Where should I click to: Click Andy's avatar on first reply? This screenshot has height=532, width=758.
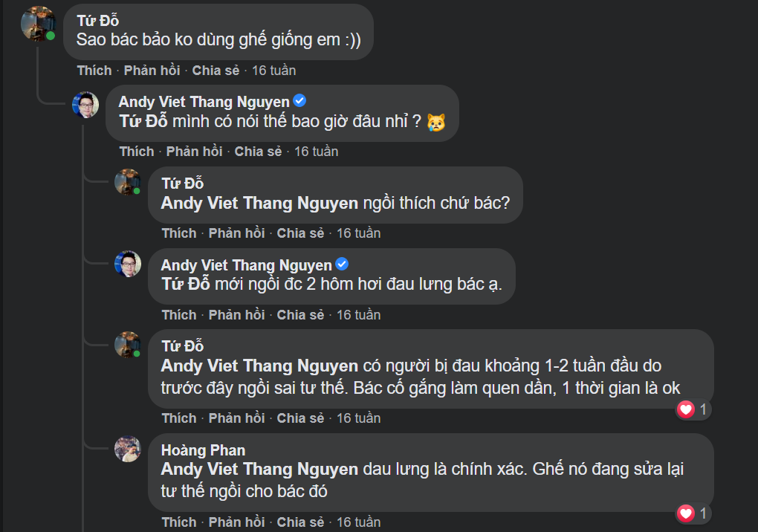85,105
